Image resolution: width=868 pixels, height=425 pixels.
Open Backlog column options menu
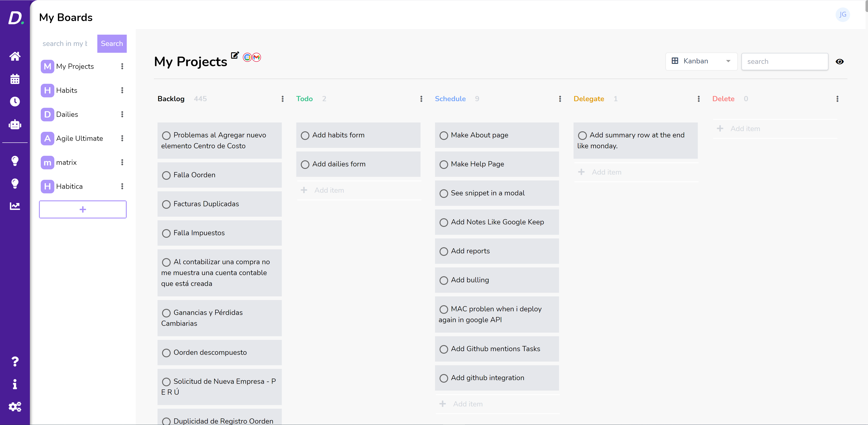(282, 99)
